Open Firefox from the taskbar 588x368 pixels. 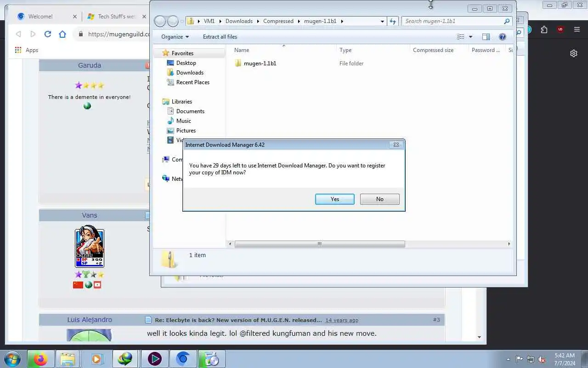click(x=40, y=359)
